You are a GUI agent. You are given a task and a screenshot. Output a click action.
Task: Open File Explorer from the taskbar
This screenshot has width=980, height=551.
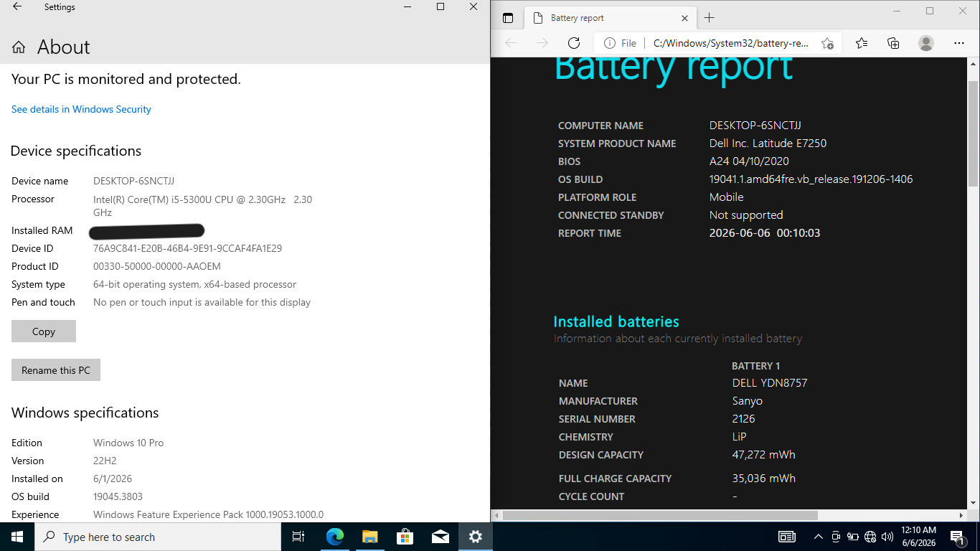coord(369,537)
